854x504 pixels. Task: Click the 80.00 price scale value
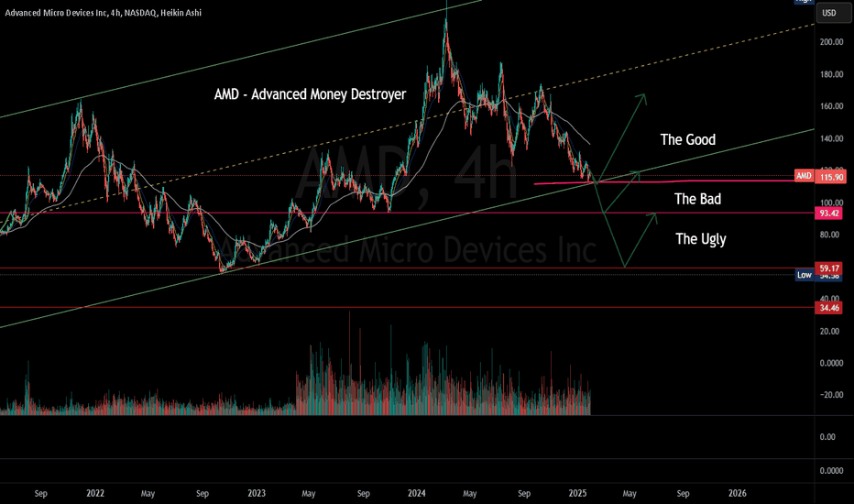coord(831,235)
